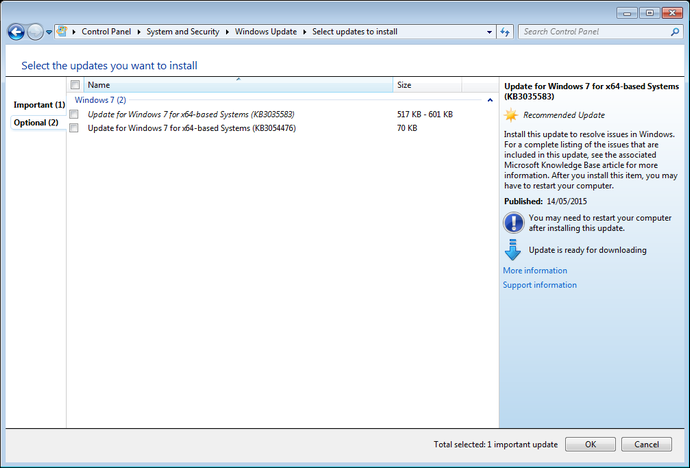Select the KB3054476 update row
This screenshot has width=690, height=468.
click(282, 128)
